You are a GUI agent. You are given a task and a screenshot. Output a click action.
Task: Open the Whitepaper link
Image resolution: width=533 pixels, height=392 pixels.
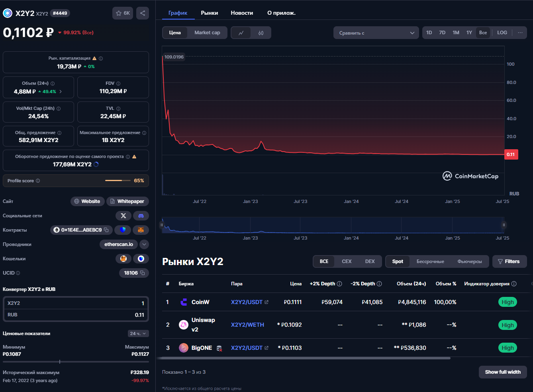(127, 201)
